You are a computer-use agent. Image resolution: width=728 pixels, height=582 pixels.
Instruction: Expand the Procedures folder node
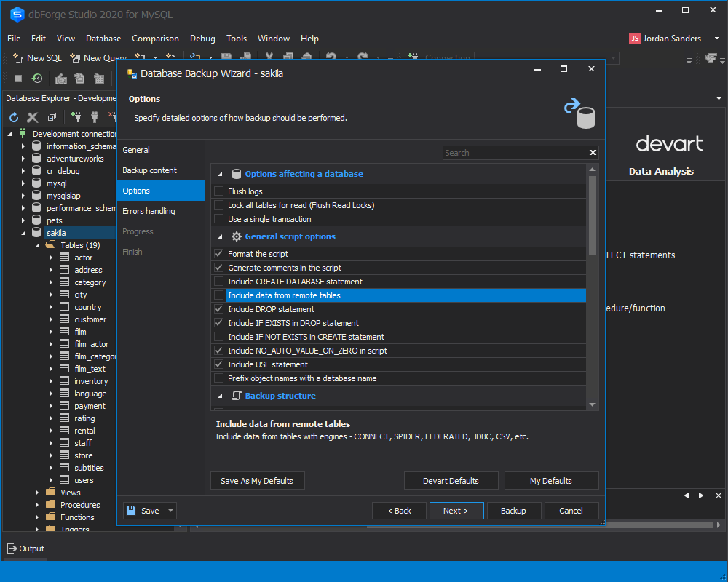(37, 504)
